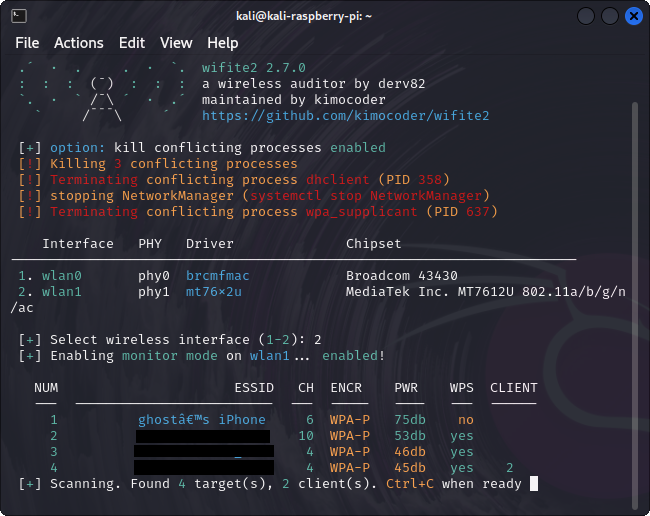Open the Actions menu
Image resolution: width=650 pixels, height=516 pixels.
pyautogui.click(x=79, y=43)
